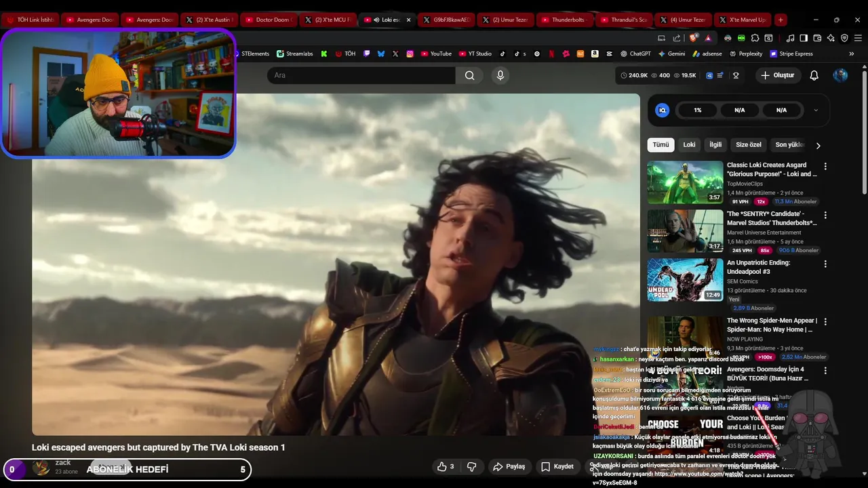Open the Amazon bookmark icon
This screenshot has height=488, width=868.
(595, 54)
